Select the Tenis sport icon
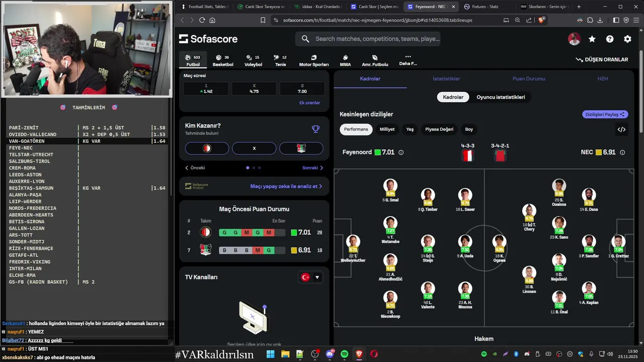Viewport: 644px width, 362px height. point(280,60)
